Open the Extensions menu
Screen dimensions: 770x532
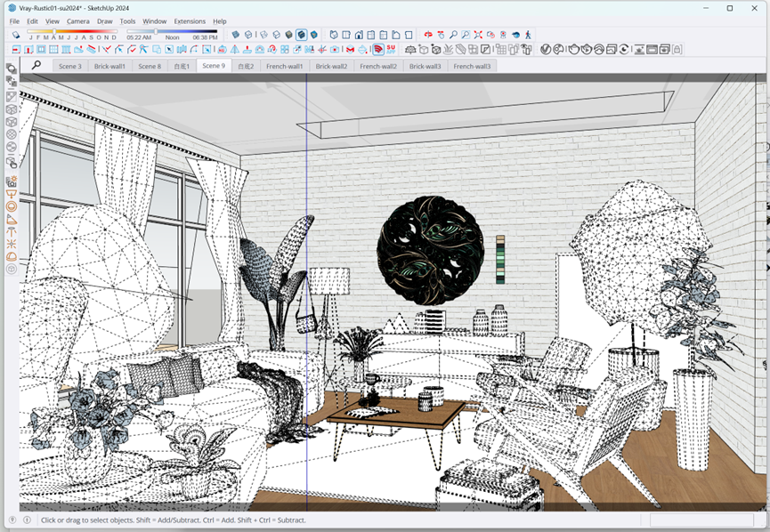(190, 20)
